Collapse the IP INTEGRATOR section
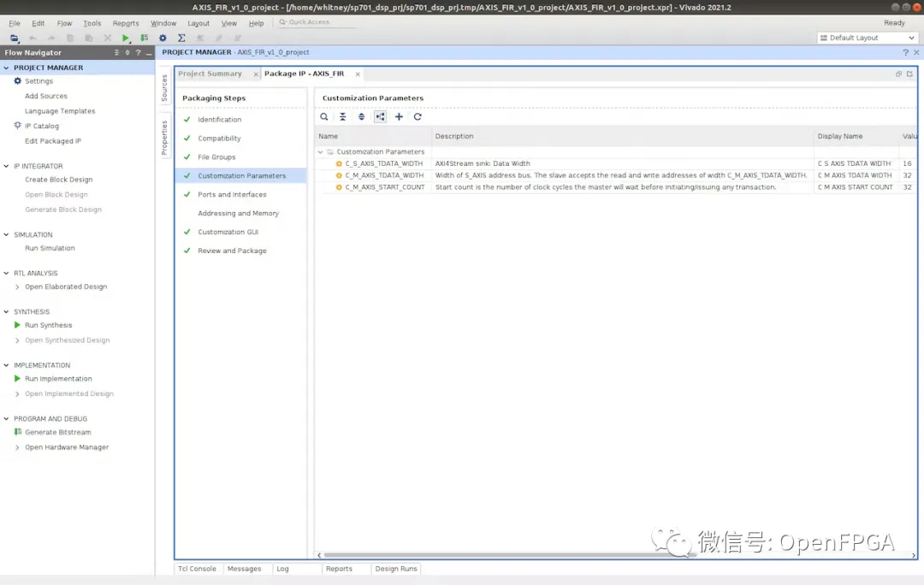 (x=7, y=166)
